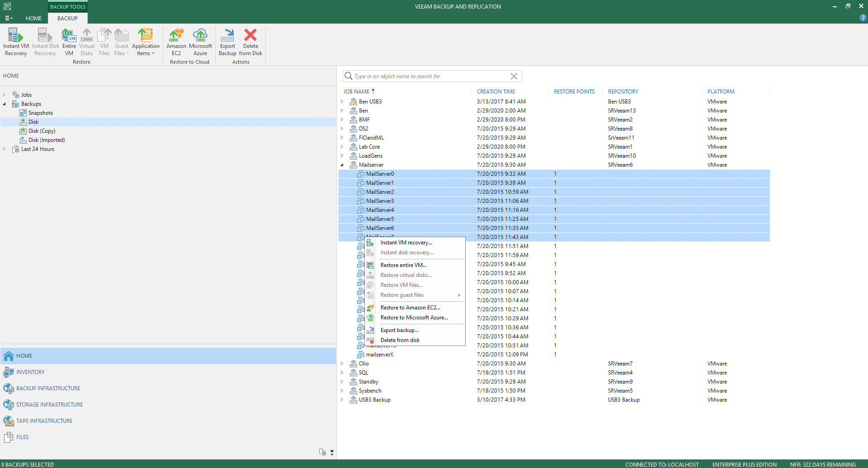The width and height of the screenshot is (868, 468).
Task: Choose Restore to Amazon EC2 menu item
Action: click(415, 308)
